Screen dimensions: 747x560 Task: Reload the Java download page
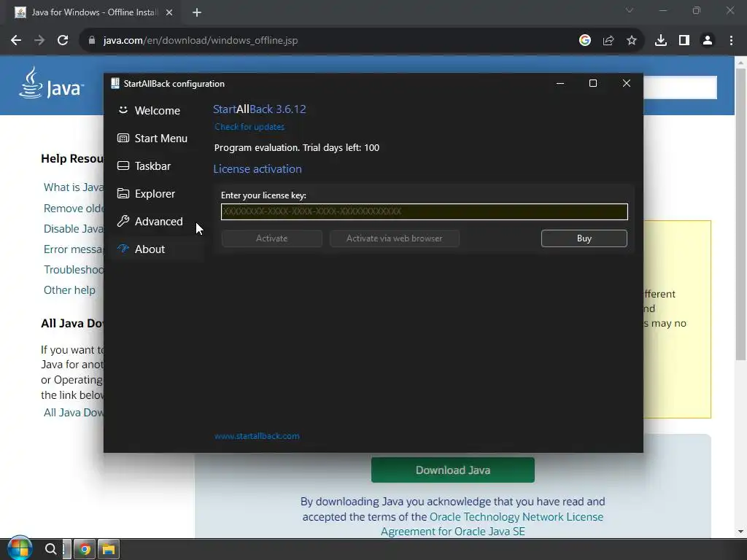tap(63, 41)
